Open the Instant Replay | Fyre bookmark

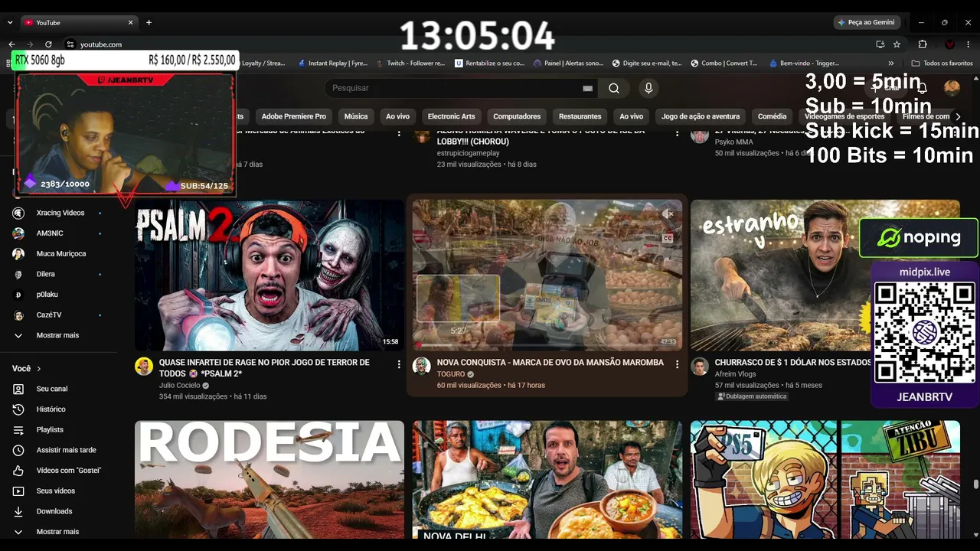pos(332,64)
